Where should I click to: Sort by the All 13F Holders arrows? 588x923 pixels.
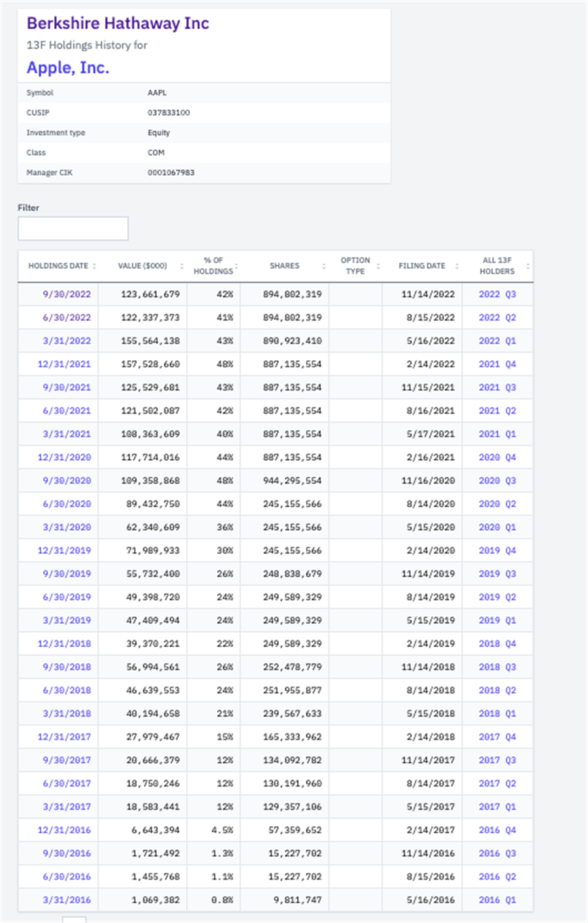click(528, 266)
